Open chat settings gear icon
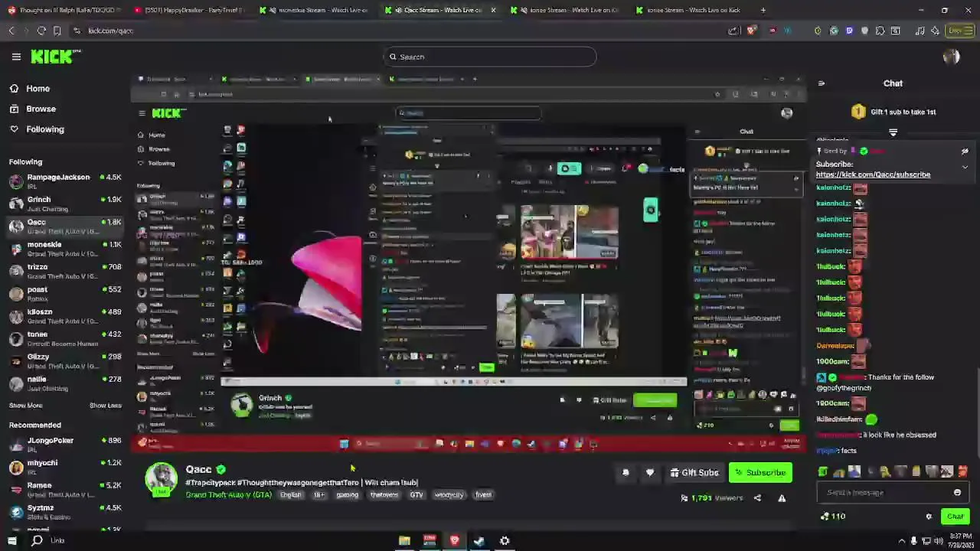Viewport: 980px width, 551px height. (929, 517)
